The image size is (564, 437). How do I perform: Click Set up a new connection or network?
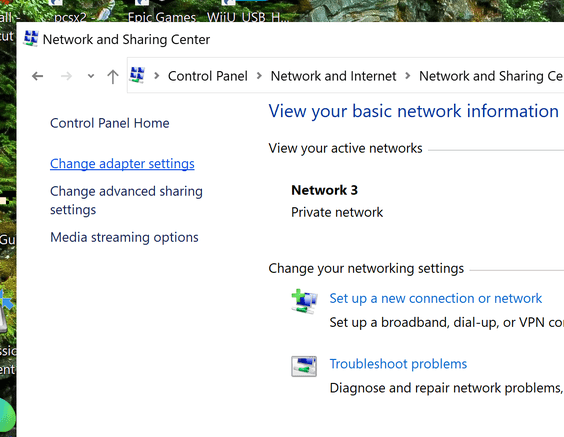436,298
